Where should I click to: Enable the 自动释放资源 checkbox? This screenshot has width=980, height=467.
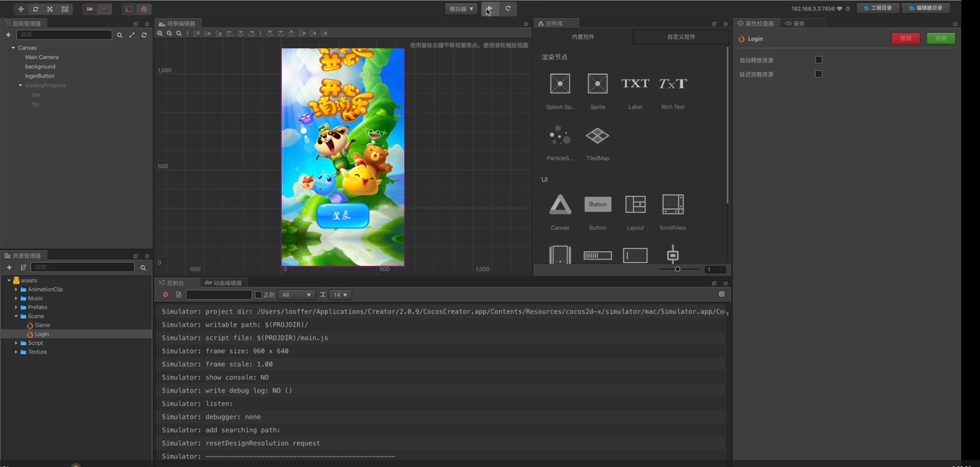pos(818,60)
